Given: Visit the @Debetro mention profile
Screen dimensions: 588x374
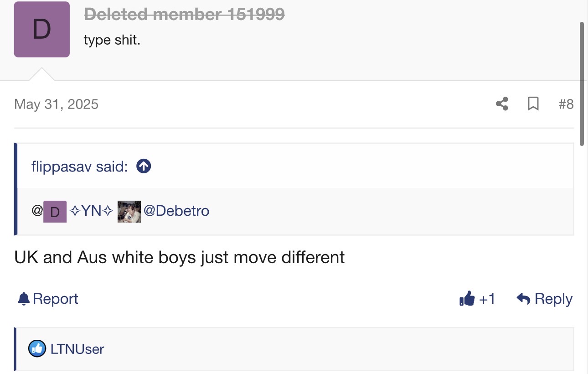Looking at the screenshot, I should click(x=176, y=211).
